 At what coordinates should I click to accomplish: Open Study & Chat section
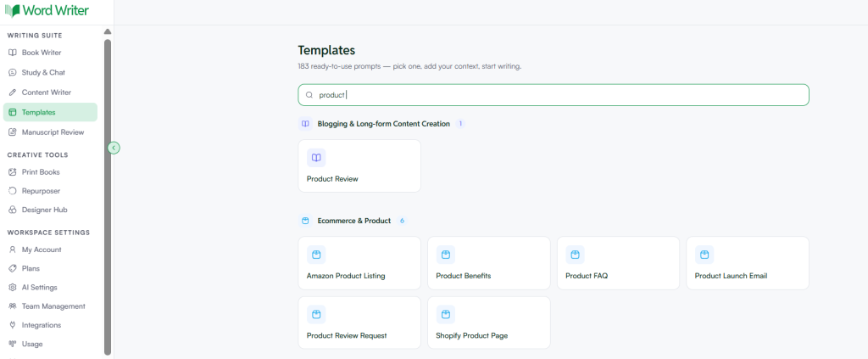point(50,73)
